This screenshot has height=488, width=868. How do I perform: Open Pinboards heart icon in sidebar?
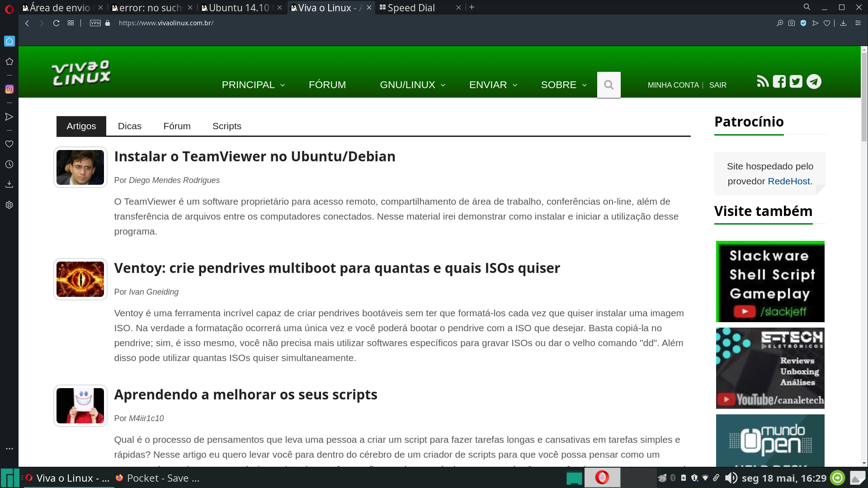pos(9,144)
